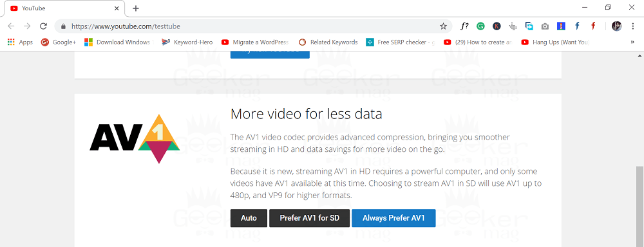Click the dotted grid extension icon
The height and width of the screenshot is (247, 644).
pyautogui.click(x=513, y=26)
